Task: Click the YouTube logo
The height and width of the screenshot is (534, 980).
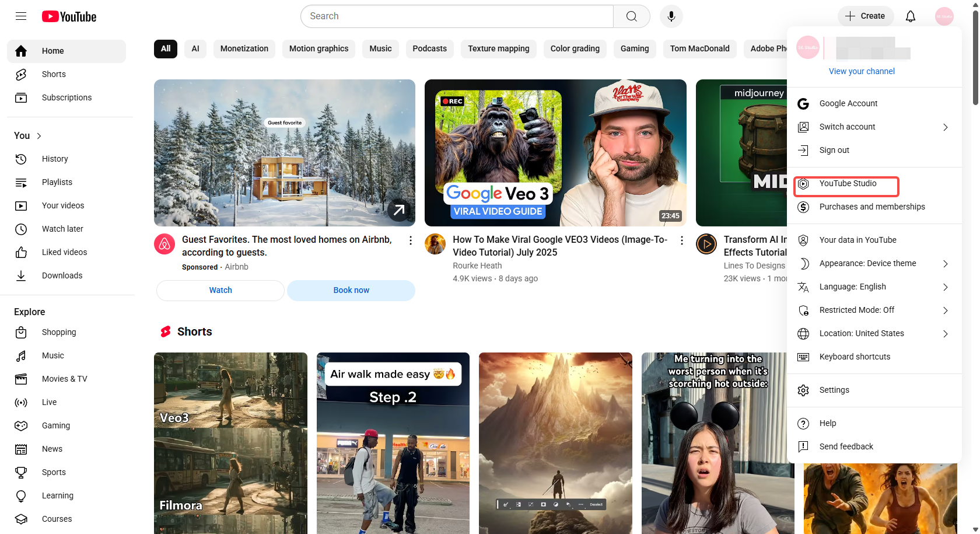Action: point(69,16)
